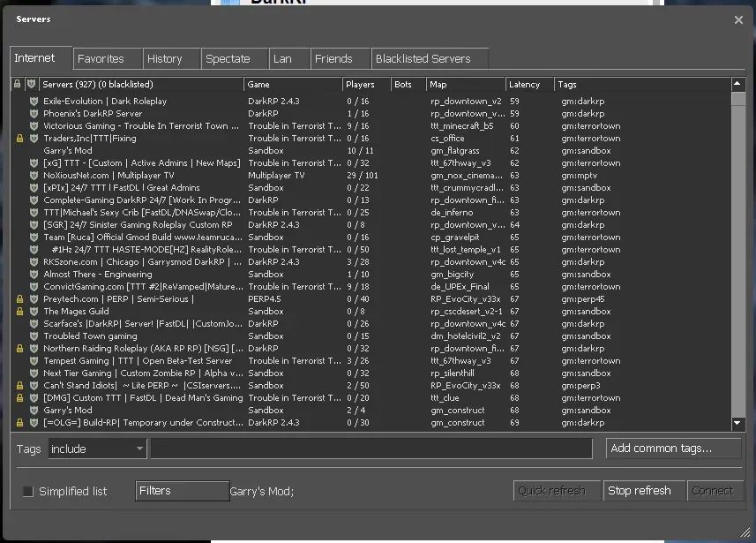Select the Garry's Mod server with 2 / 4 players

coord(371,411)
